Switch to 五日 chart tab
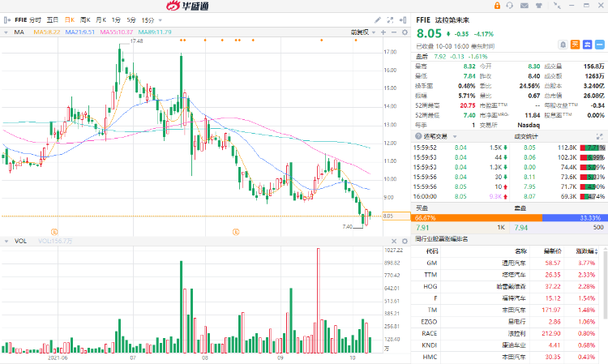 coord(53,19)
